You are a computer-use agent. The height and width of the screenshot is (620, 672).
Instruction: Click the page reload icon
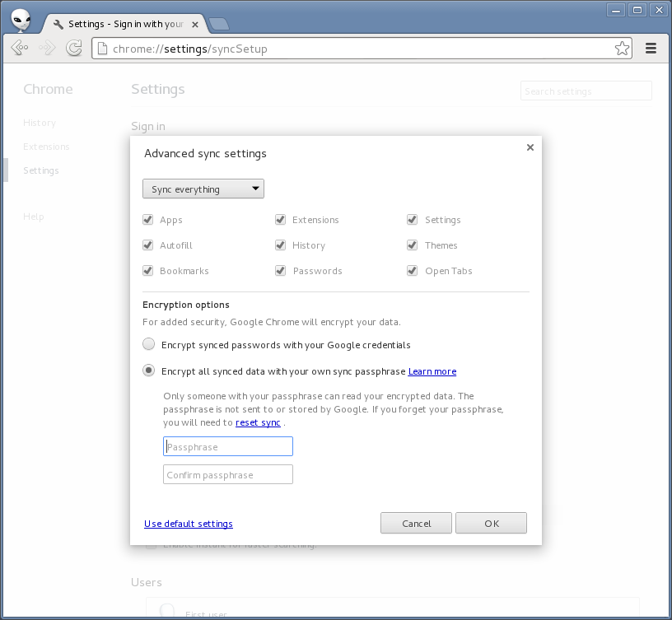tap(73, 48)
